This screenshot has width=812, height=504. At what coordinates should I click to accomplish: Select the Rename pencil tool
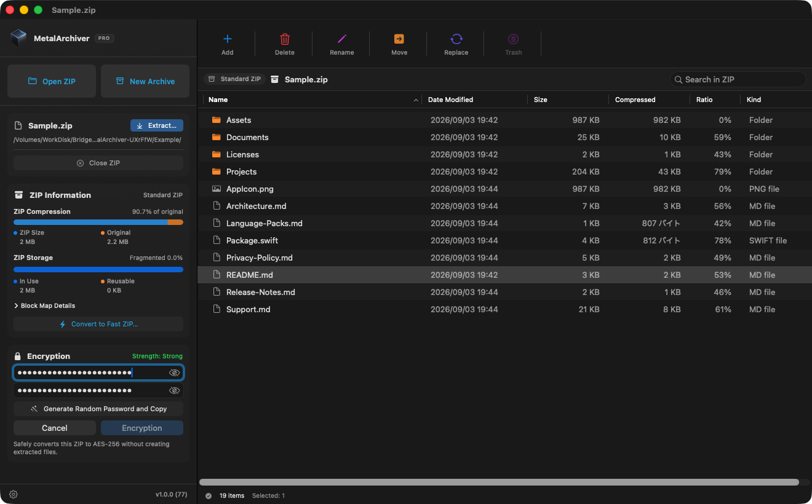[x=342, y=39]
